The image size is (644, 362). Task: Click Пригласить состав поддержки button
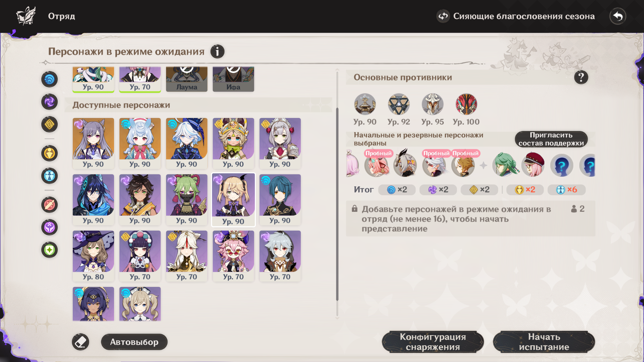[551, 139]
